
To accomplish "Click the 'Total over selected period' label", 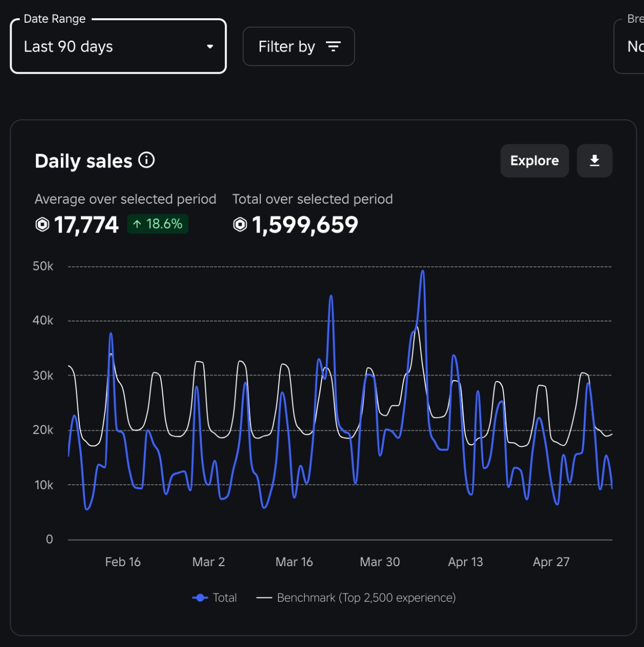I will (x=312, y=199).
